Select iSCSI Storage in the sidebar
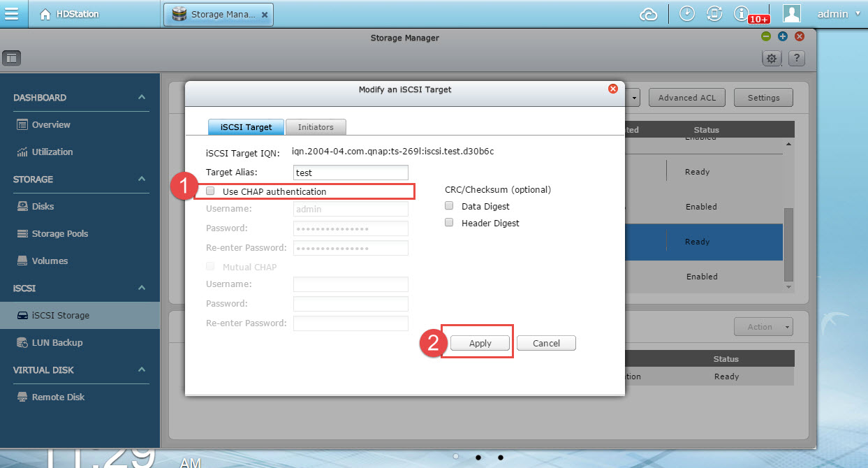Image resolution: width=868 pixels, height=468 pixels. coord(80,316)
